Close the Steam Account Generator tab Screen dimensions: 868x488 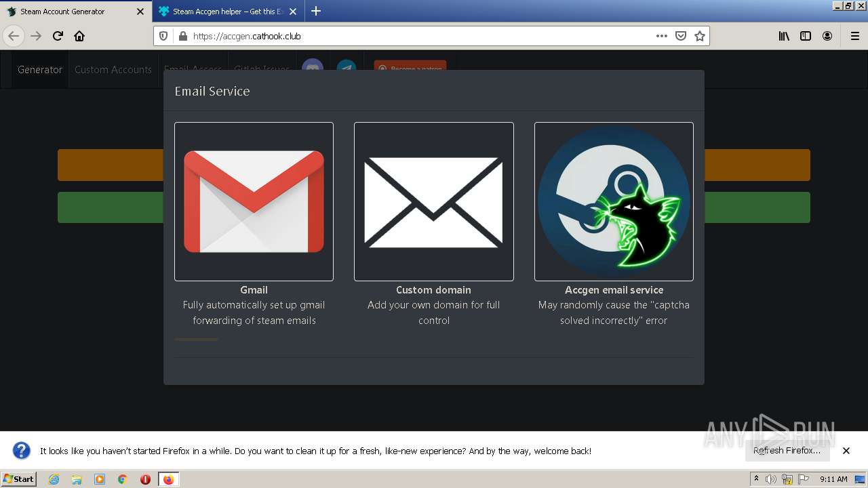click(x=140, y=12)
